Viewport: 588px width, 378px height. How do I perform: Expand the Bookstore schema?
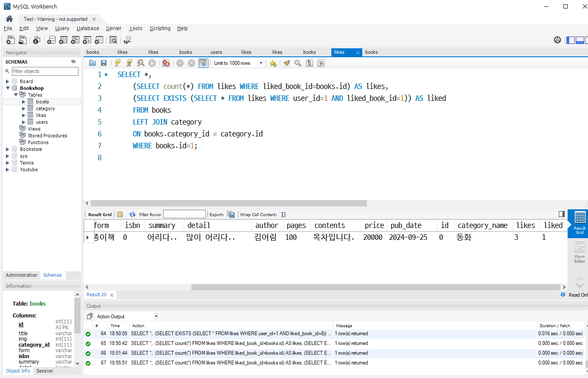(7, 149)
